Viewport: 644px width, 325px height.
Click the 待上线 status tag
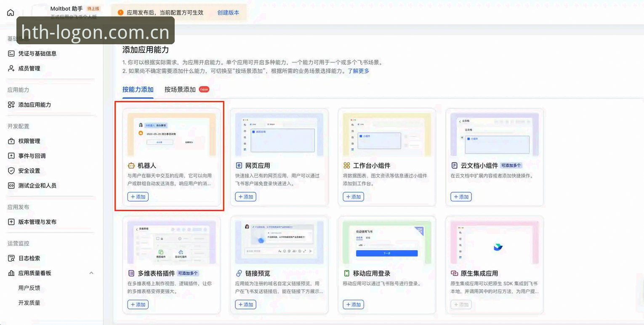pyautogui.click(x=93, y=8)
